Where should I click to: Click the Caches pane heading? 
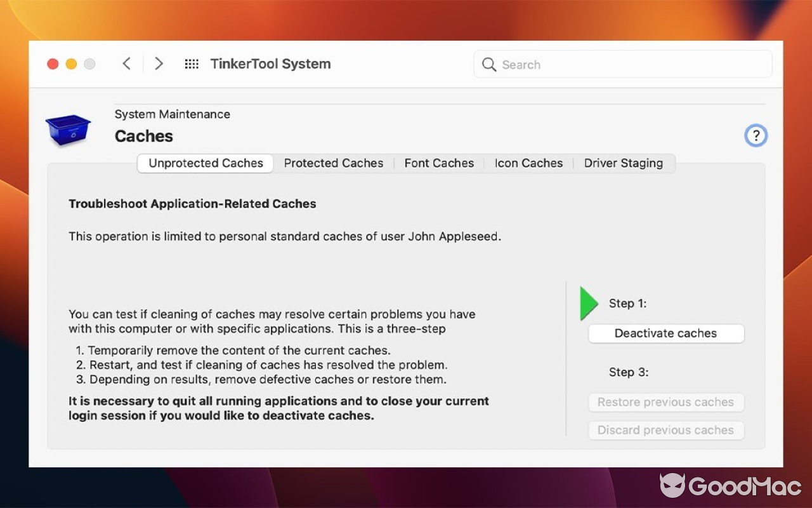click(x=143, y=136)
